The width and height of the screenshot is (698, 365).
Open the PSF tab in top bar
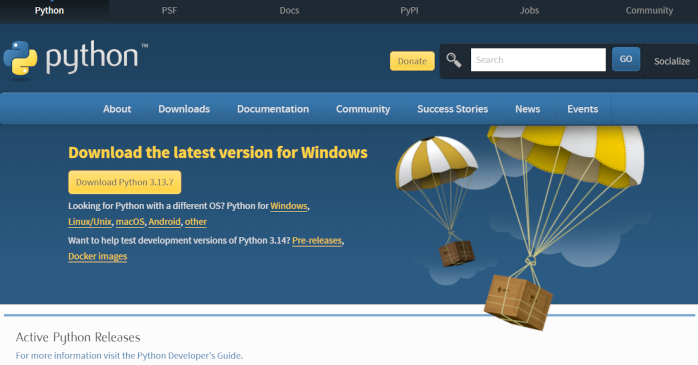(x=169, y=11)
